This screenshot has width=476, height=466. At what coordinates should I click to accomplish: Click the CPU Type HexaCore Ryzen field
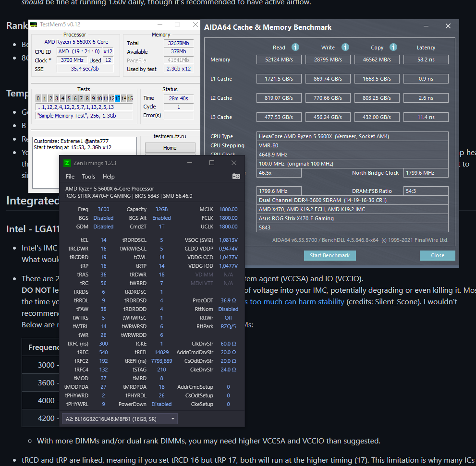tap(353, 136)
